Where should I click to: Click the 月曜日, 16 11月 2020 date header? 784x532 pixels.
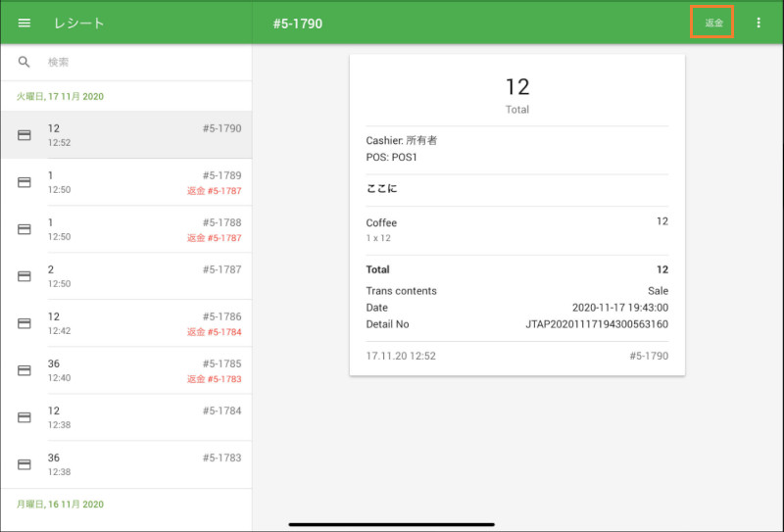coord(60,504)
